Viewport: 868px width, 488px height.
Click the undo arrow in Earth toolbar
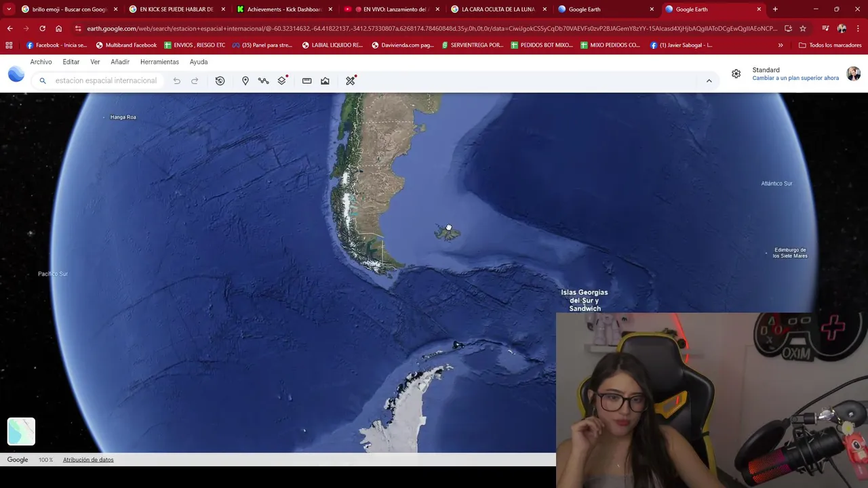177,81
